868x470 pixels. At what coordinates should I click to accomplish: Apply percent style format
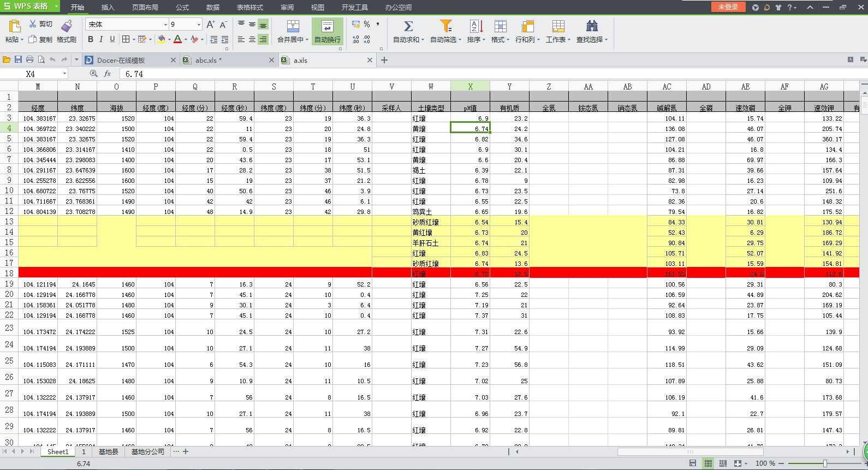click(367, 24)
